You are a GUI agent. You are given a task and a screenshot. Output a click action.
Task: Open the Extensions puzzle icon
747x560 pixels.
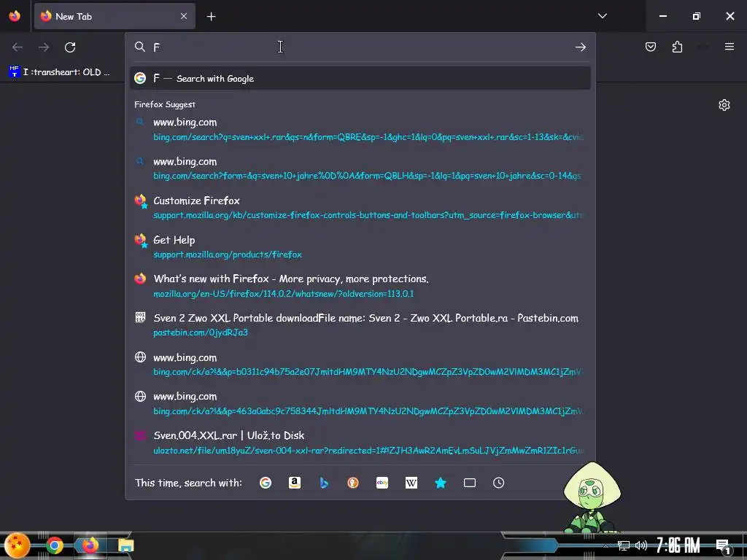pyautogui.click(x=678, y=47)
